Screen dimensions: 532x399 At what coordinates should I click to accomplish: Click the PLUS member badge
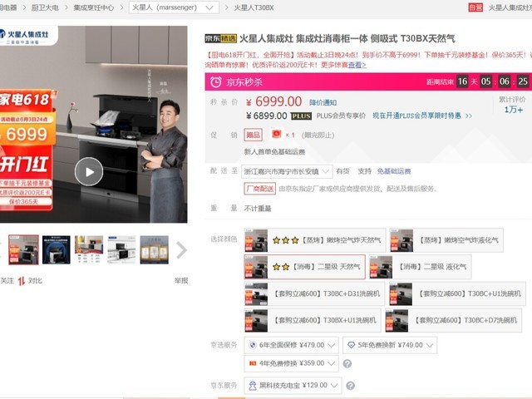[301, 116]
